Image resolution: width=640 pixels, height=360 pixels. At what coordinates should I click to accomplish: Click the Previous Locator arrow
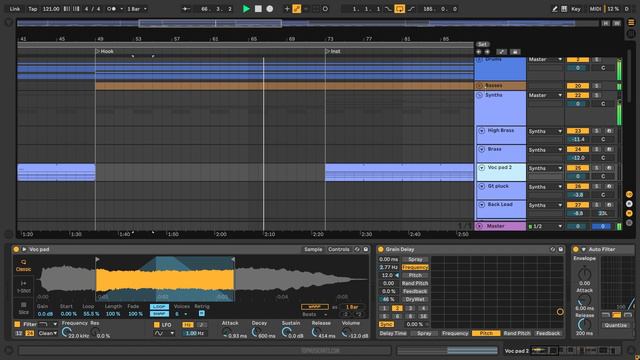[x=478, y=52]
